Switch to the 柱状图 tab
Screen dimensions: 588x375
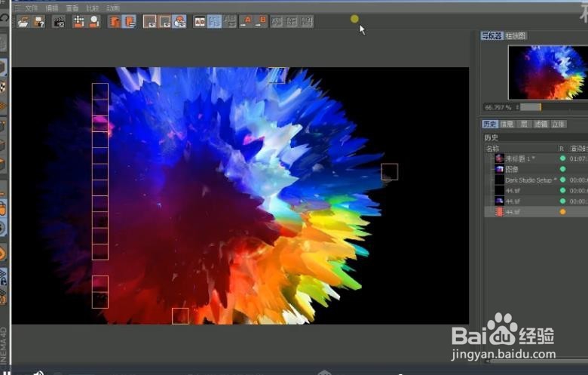pyautogui.click(x=516, y=36)
